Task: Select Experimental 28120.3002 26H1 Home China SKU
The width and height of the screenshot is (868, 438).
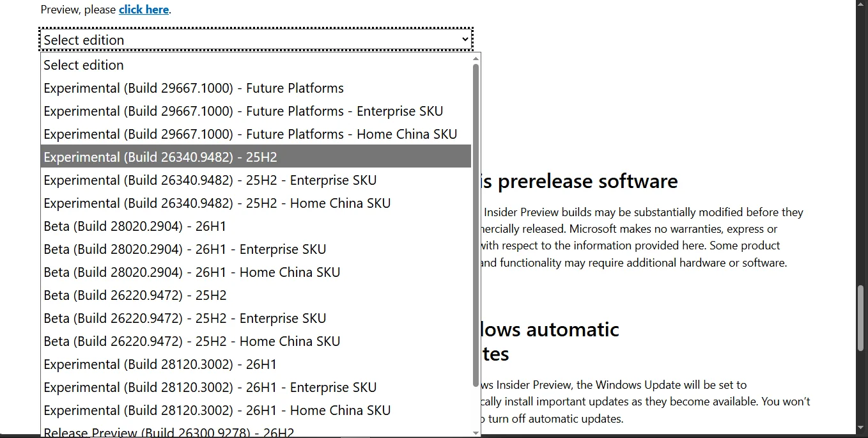Action: 256,411
